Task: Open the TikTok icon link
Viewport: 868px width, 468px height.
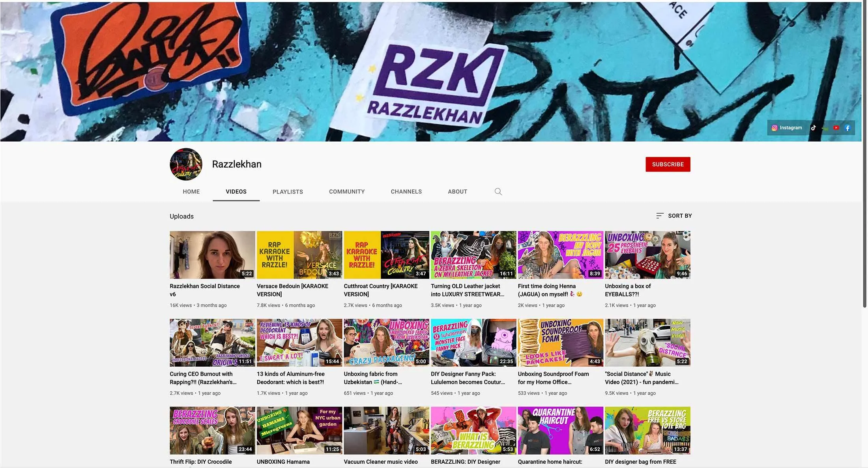Action: pos(813,128)
